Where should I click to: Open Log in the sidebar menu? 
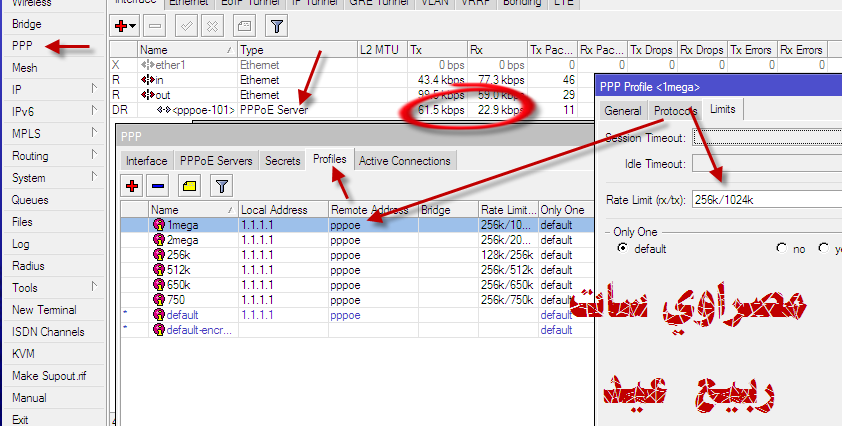[x=20, y=244]
